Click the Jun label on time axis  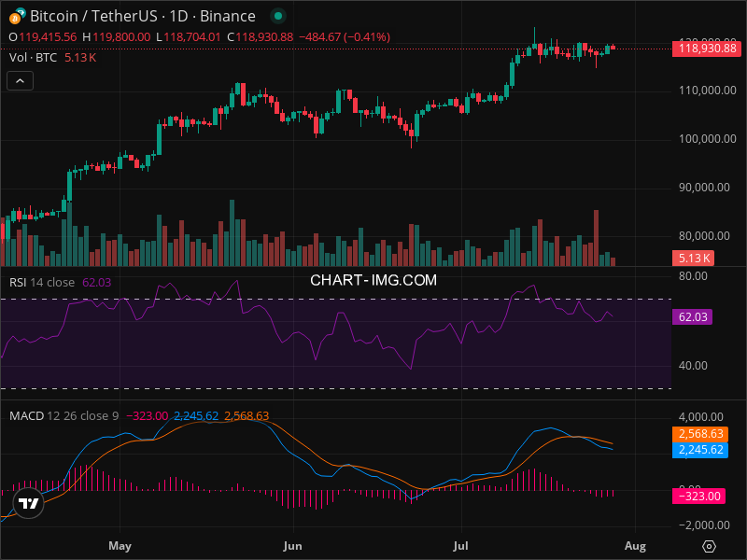point(292,546)
